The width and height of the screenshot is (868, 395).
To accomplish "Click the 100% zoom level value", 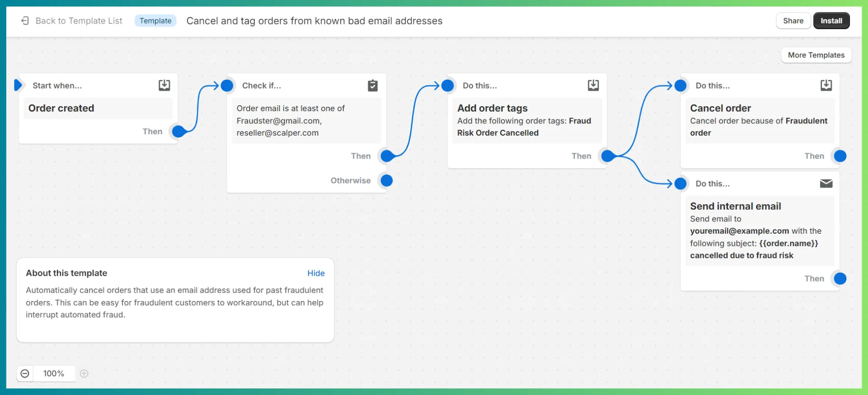I will (x=54, y=373).
